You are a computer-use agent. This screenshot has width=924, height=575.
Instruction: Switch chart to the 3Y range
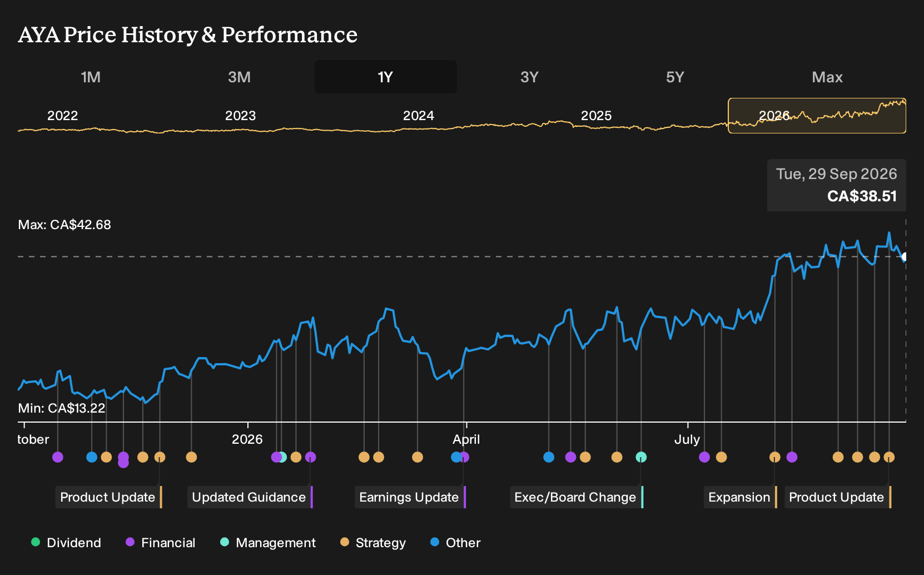(529, 77)
